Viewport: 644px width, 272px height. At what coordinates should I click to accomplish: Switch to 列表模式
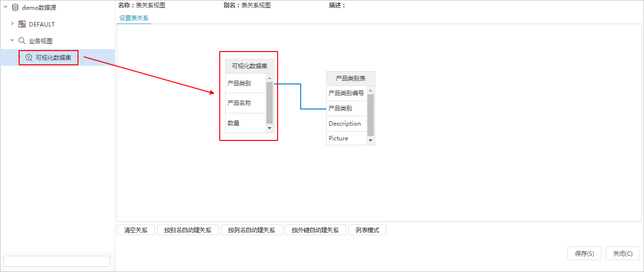click(x=367, y=230)
